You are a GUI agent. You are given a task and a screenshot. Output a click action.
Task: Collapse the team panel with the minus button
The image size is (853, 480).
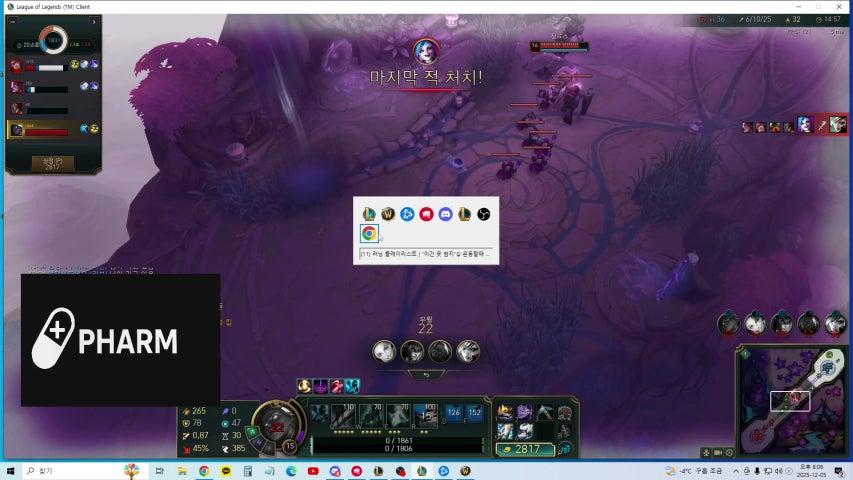13,22
